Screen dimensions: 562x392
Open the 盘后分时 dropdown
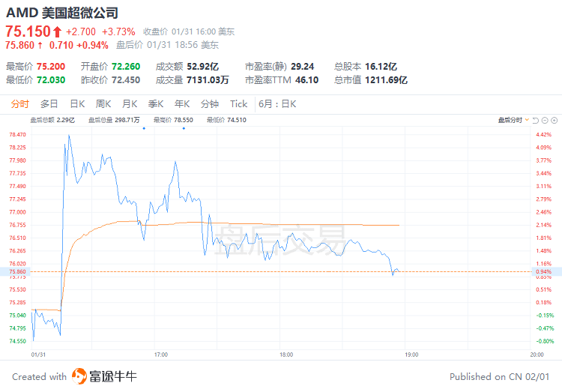click(x=513, y=120)
